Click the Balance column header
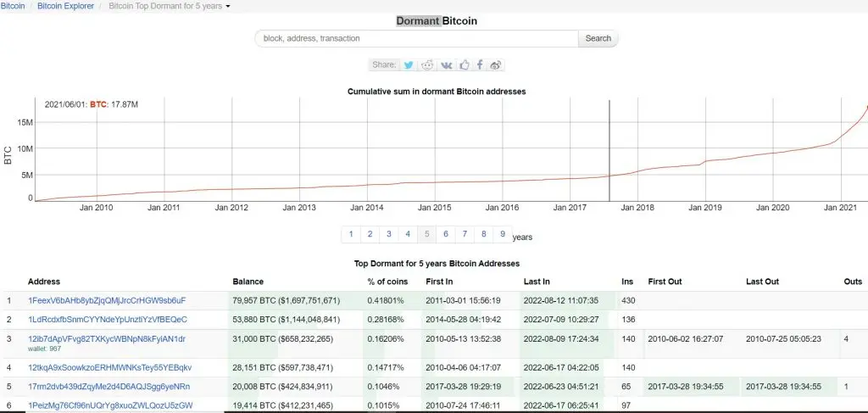Viewport: 868px width, 413px height. (x=248, y=282)
